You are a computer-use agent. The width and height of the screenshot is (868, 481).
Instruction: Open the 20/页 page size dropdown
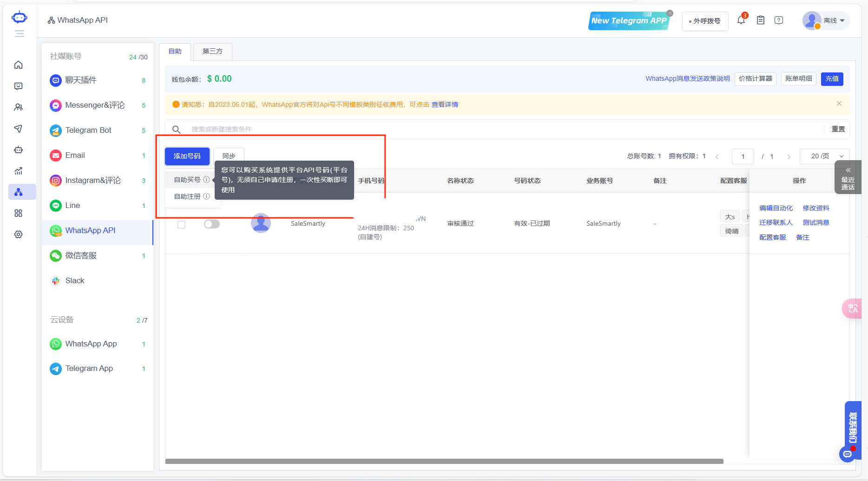824,156
